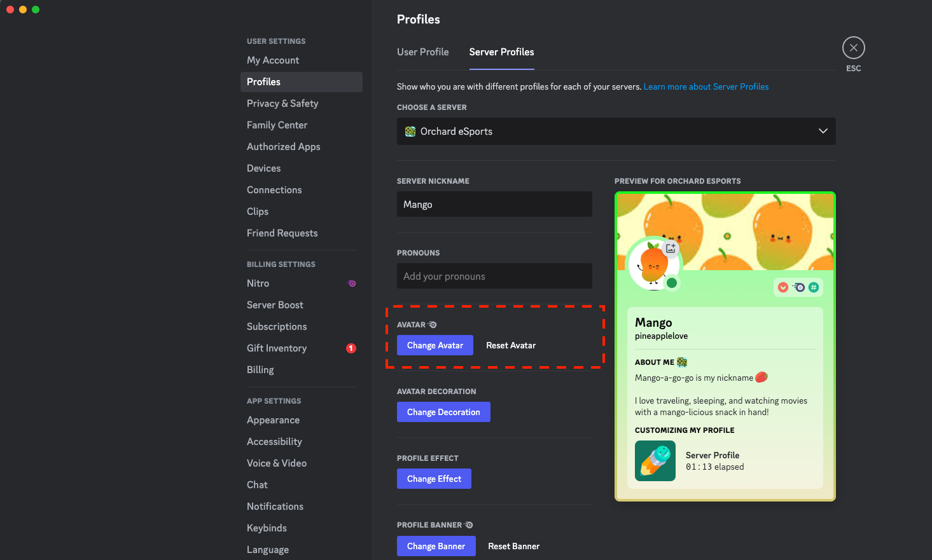Switch to the User Profile tab
This screenshot has height=560, width=932.
(422, 52)
